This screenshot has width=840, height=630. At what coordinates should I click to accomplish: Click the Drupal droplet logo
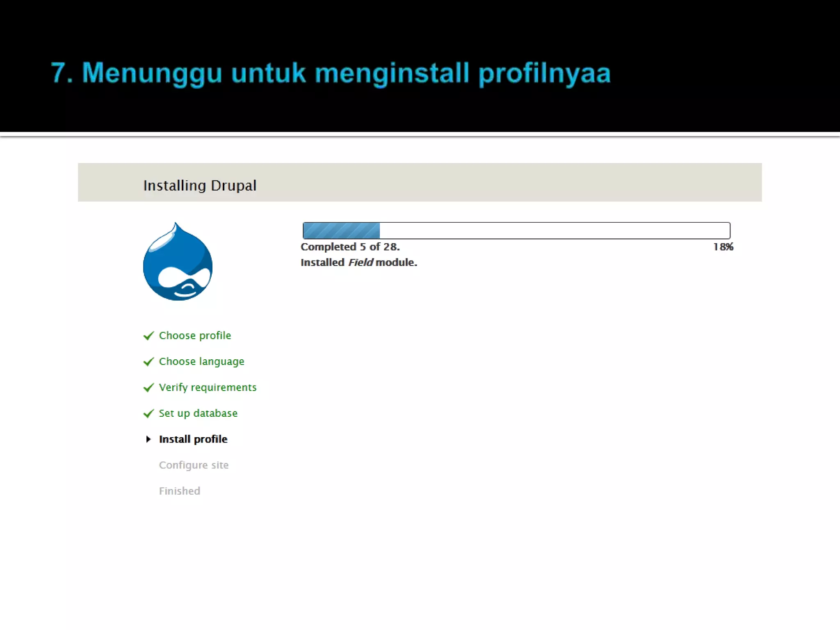[x=178, y=262]
